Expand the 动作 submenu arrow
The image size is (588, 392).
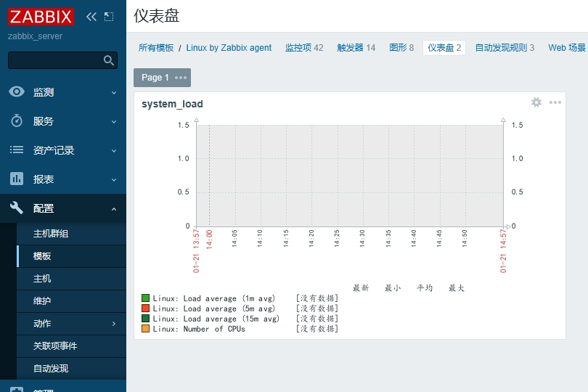pos(114,324)
